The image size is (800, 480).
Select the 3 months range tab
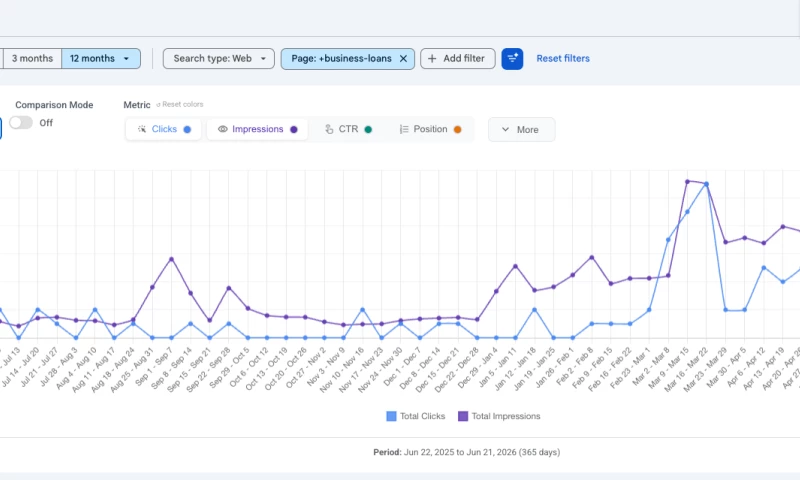point(32,59)
